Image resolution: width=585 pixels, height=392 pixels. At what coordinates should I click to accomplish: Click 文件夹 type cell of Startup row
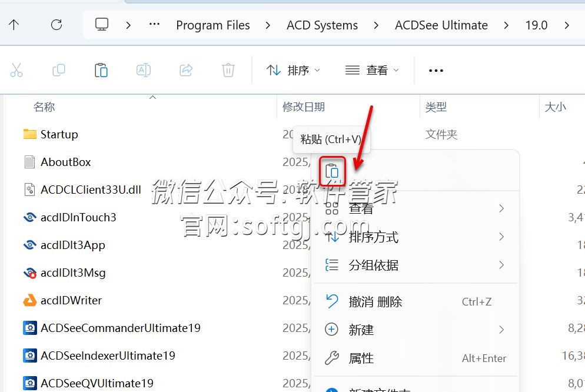(x=441, y=134)
